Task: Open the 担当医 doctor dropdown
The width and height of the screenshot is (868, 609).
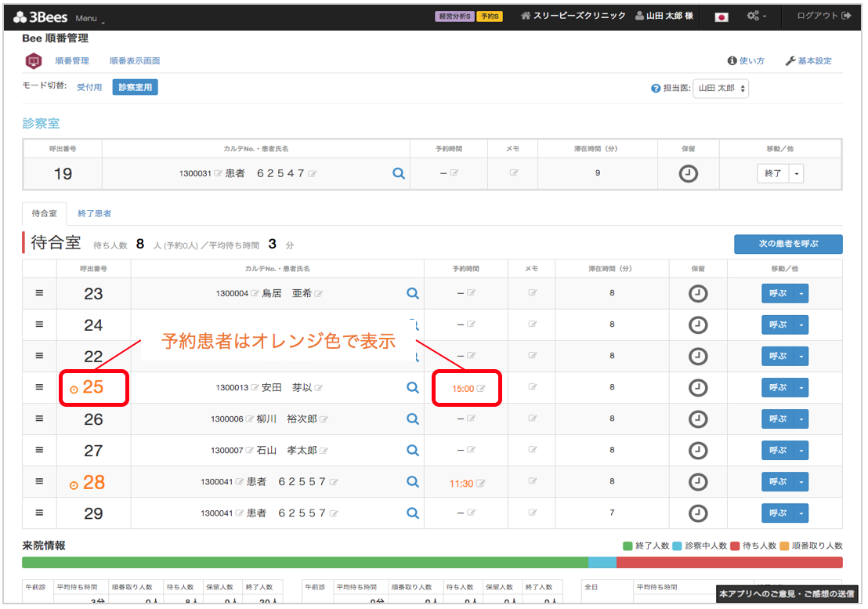Action: pyautogui.click(x=721, y=88)
